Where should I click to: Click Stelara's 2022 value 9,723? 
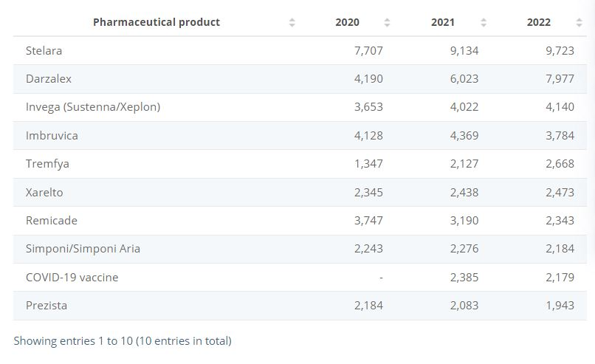click(x=560, y=51)
